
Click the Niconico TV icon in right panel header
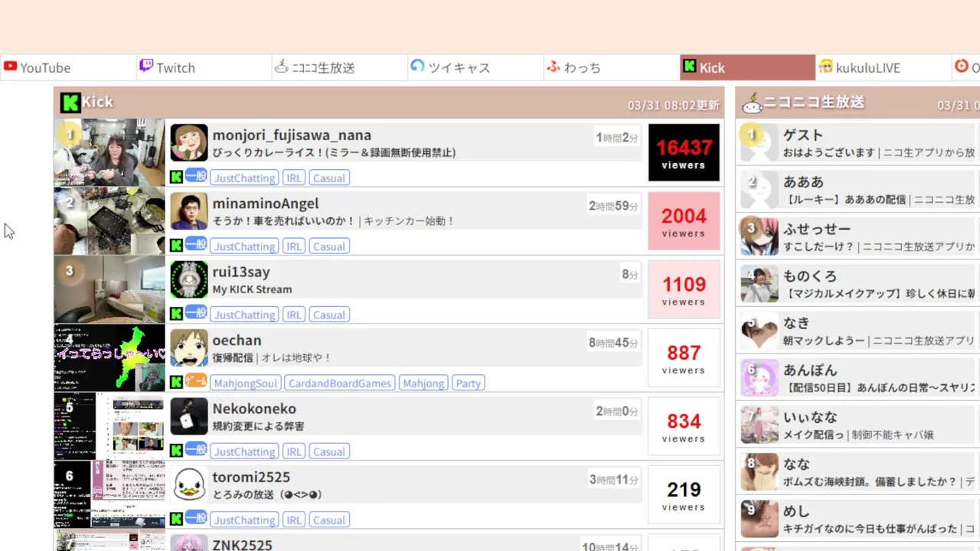coord(753,103)
